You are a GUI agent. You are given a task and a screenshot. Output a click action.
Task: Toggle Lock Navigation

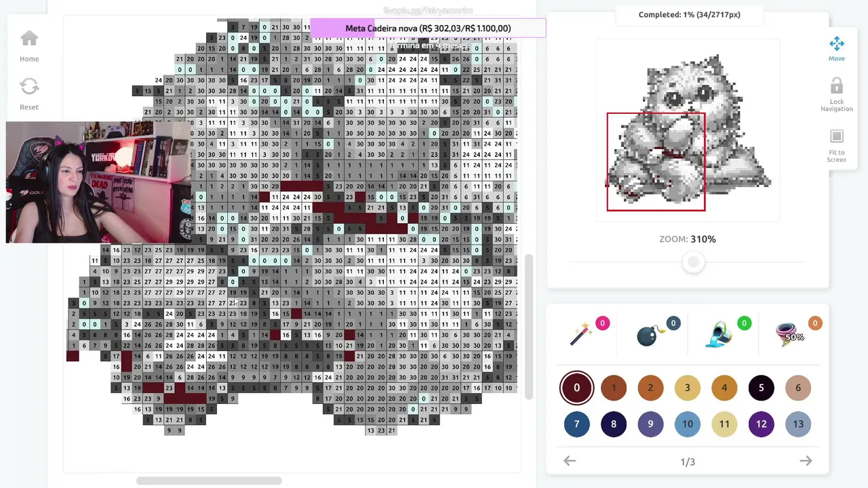[836, 94]
